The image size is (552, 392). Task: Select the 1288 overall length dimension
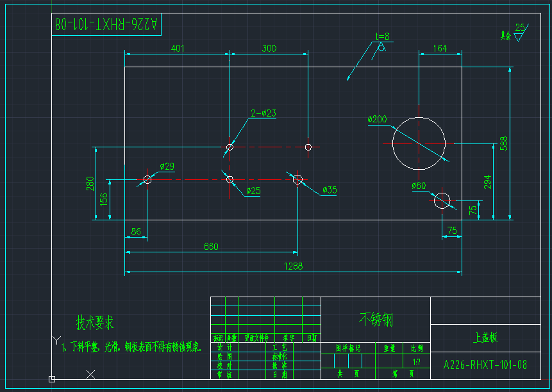[x=293, y=266]
